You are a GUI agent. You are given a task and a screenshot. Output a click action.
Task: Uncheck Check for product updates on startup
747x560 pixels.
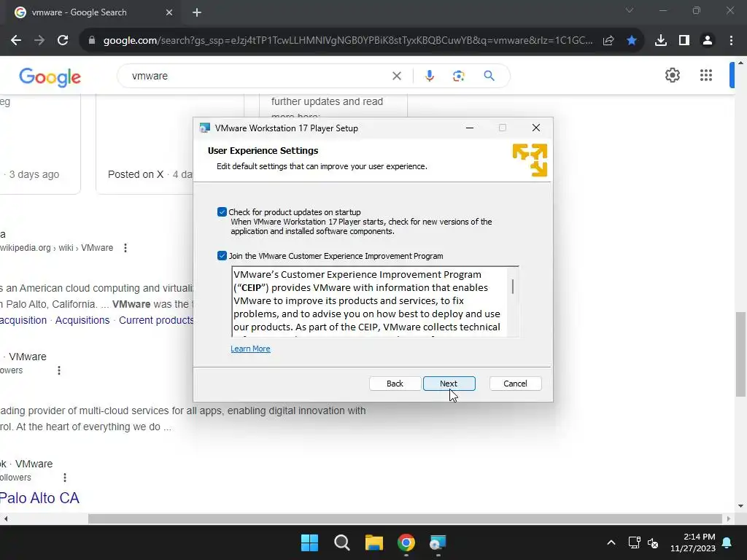tap(222, 212)
